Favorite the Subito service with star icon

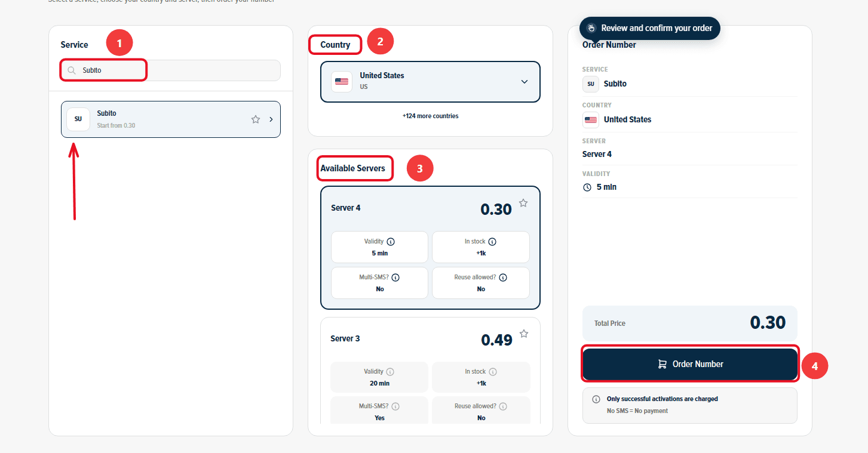tap(256, 119)
